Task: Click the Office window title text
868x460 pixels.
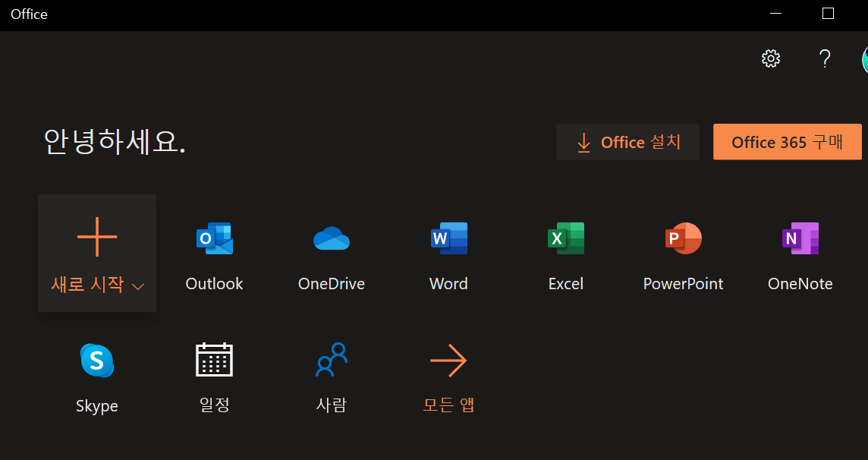Action: 29,14
